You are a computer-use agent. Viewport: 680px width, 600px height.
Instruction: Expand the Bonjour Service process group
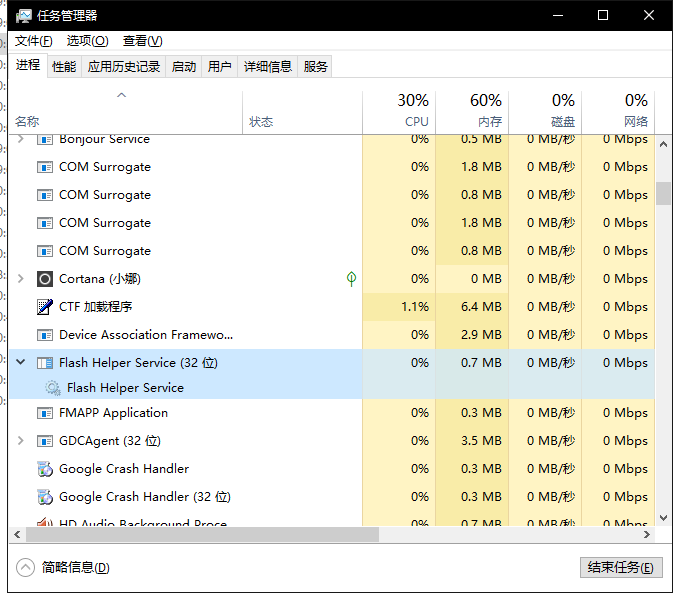pyautogui.click(x=20, y=139)
